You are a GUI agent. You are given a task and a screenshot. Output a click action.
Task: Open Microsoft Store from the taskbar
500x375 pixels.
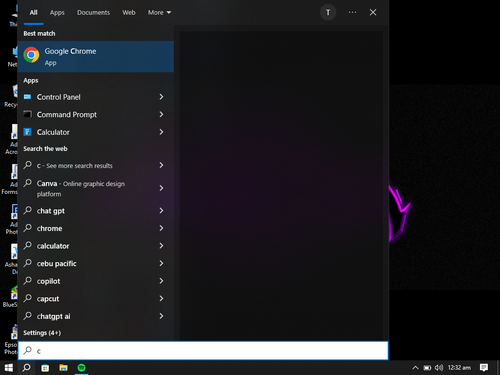coord(45,368)
